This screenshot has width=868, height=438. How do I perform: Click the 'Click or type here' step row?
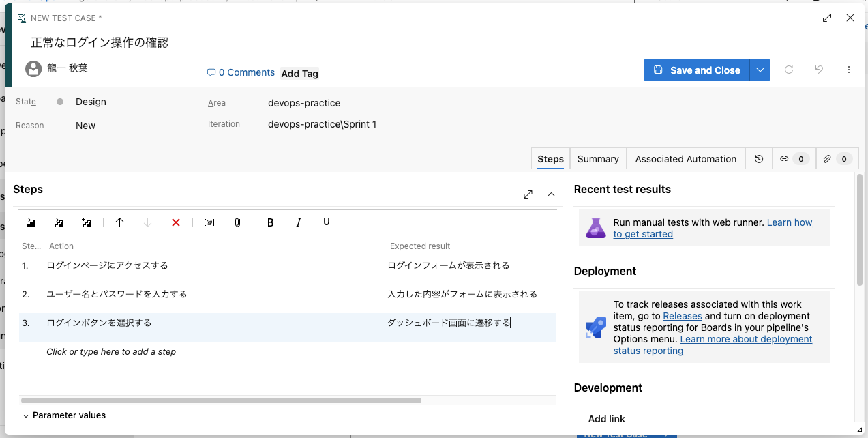click(111, 352)
